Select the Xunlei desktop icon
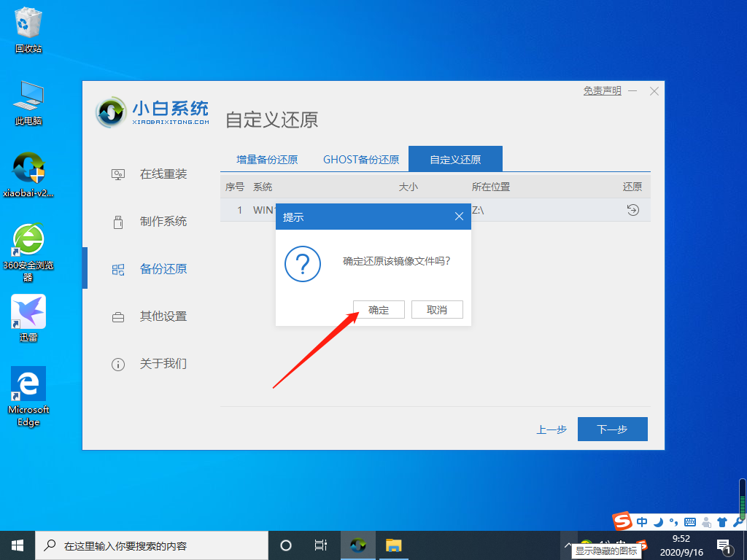Image resolution: width=747 pixels, height=560 pixels. click(x=28, y=318)
